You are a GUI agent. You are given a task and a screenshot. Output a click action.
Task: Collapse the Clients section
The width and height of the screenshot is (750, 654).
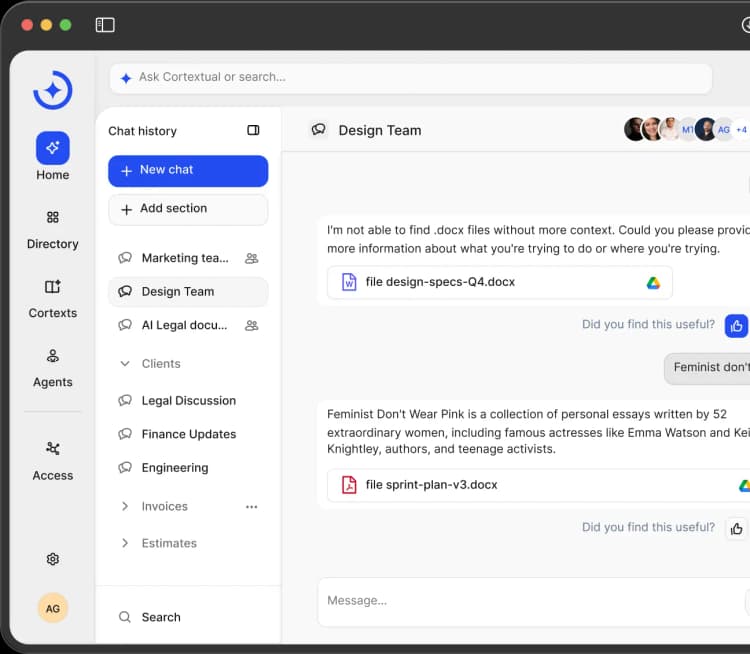click(x=125, y=364)
